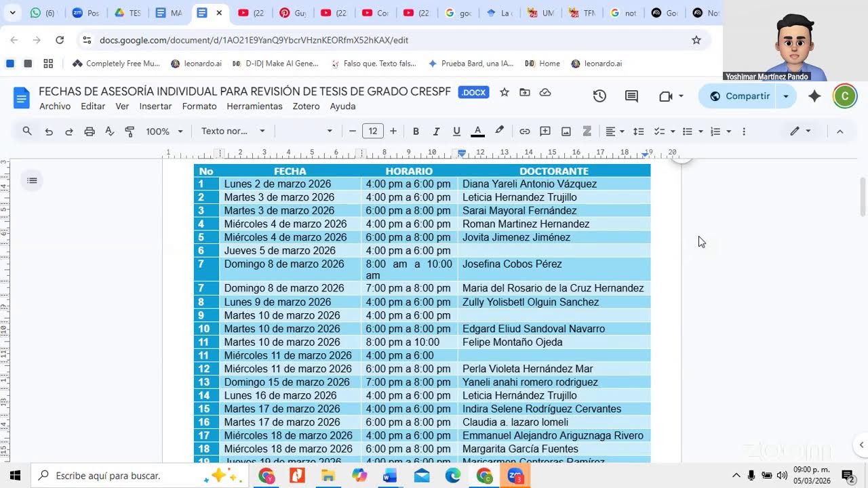
Task: Open the Insertar menu
Action: [155, 106]
